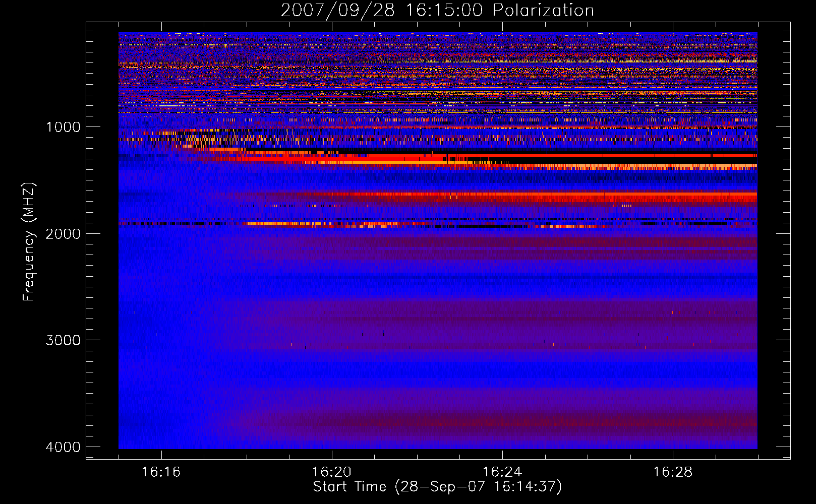The width and height of the screenshot is (816, 504).
Task: Click the 16:24 time tick label
Action: click(502, 472)
